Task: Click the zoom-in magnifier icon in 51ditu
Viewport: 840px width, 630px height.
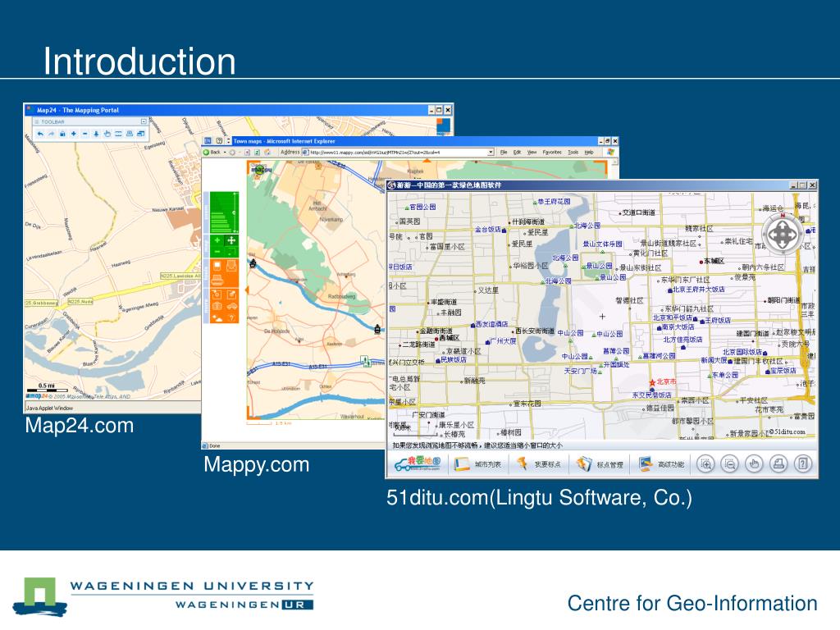Action: [x=706, y=464]
